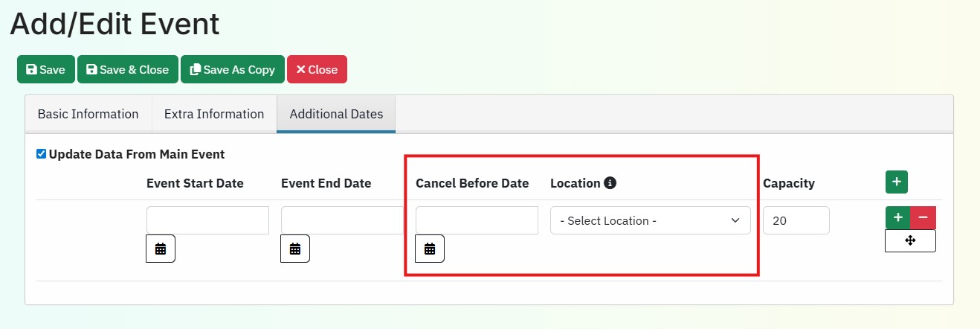Click the Save button
980x329 pixels.
[45, 69]
